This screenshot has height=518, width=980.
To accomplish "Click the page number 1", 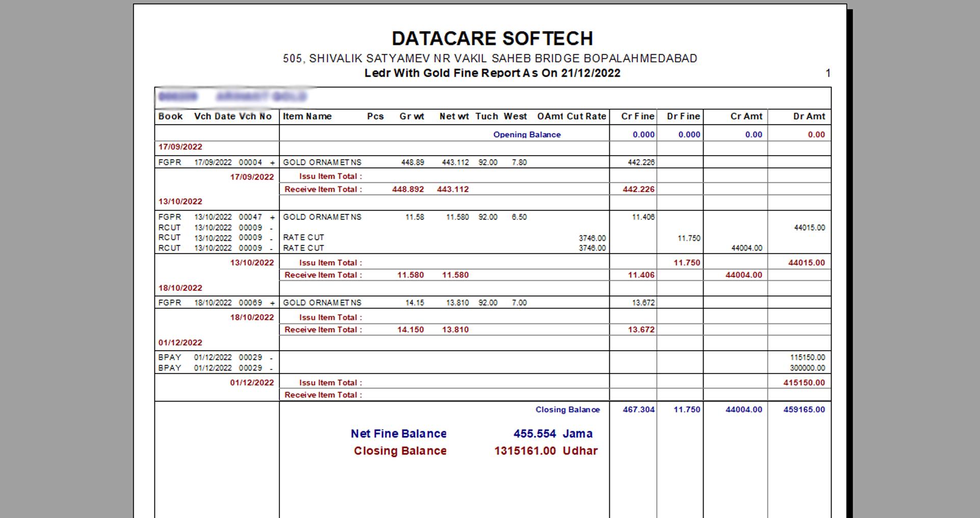I will (x=828, y=73).
